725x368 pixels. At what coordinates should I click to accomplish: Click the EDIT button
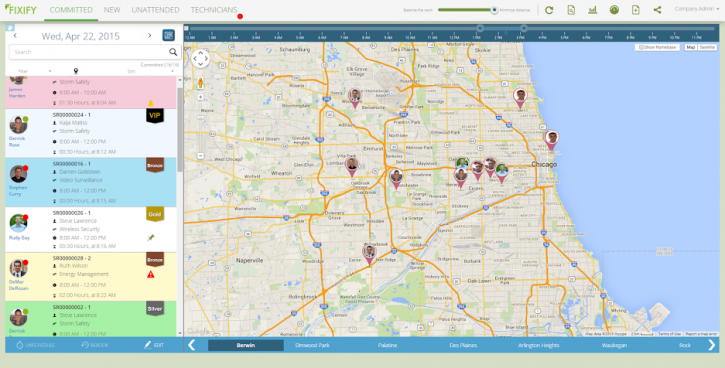click(154, 345)
